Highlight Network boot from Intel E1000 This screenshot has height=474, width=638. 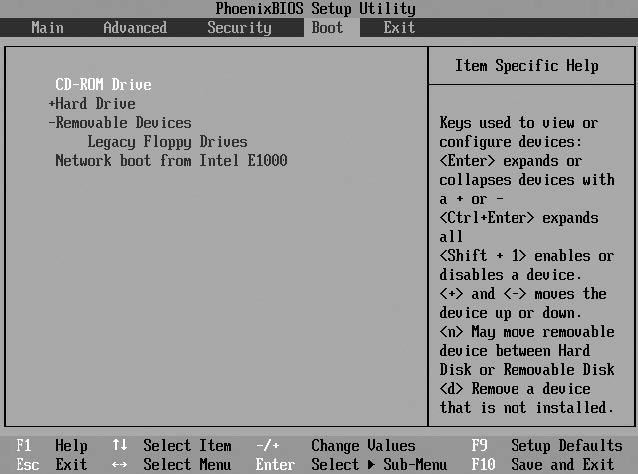[x=171, y=160]
